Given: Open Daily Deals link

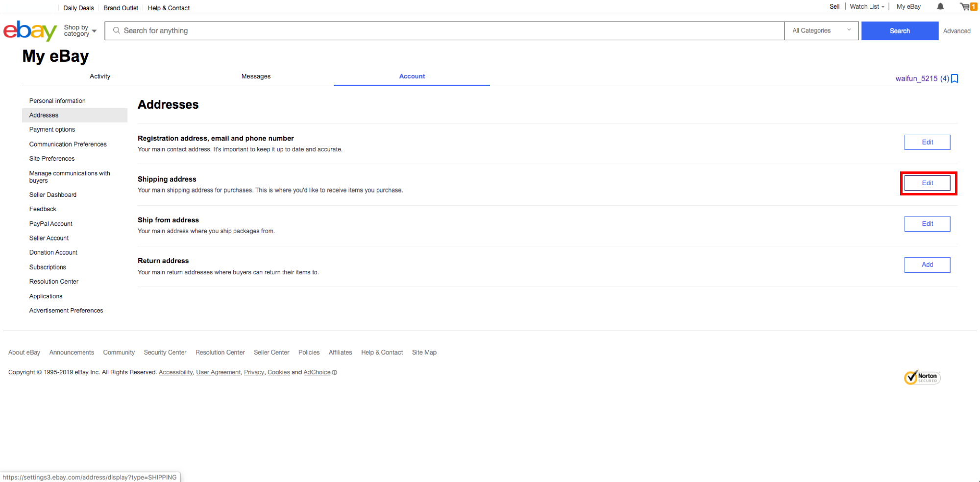Looking at the screenshot, I should 78,8.
